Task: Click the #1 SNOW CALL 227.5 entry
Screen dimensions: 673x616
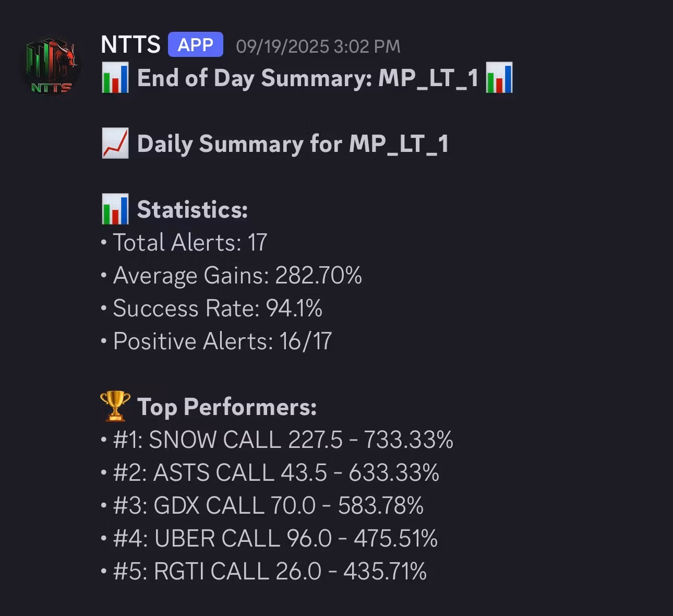Action: tap(283, 440)
